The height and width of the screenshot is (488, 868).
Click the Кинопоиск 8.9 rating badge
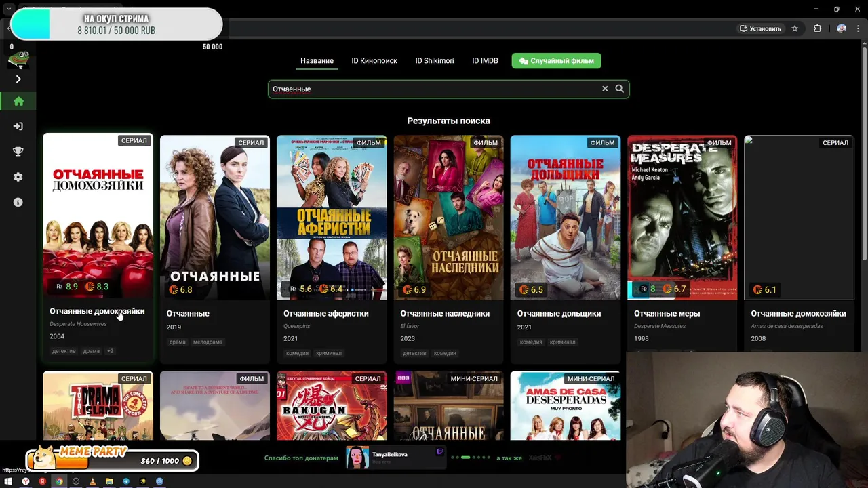(x=67, y=287)
